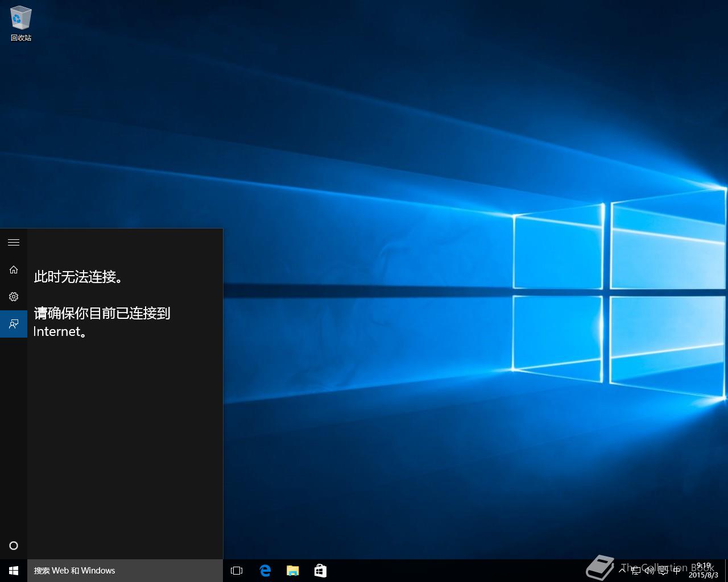This screenshot has width=728, height=582.
Task: Click the 请确保你目前已连接到 Internet。 text
Action: [x=102, y=322]
